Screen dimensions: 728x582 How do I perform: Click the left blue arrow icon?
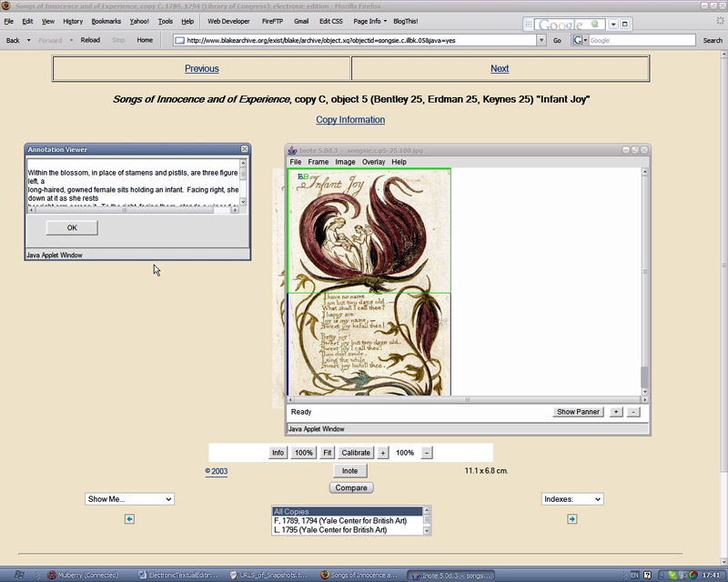pos(129,518)
